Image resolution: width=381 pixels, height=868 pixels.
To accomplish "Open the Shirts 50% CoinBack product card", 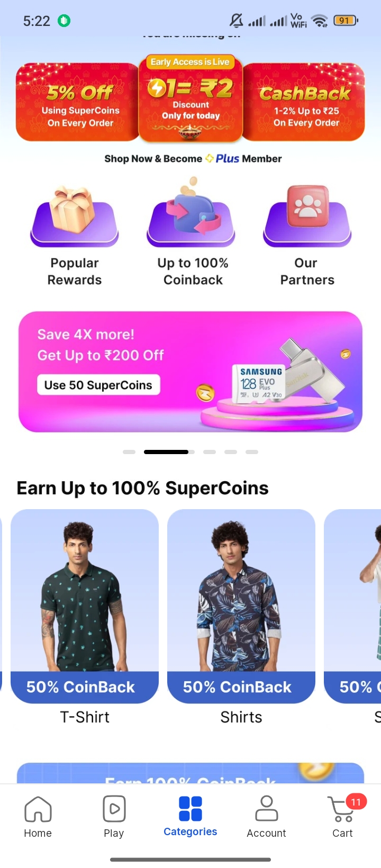I will pos(241,606).
